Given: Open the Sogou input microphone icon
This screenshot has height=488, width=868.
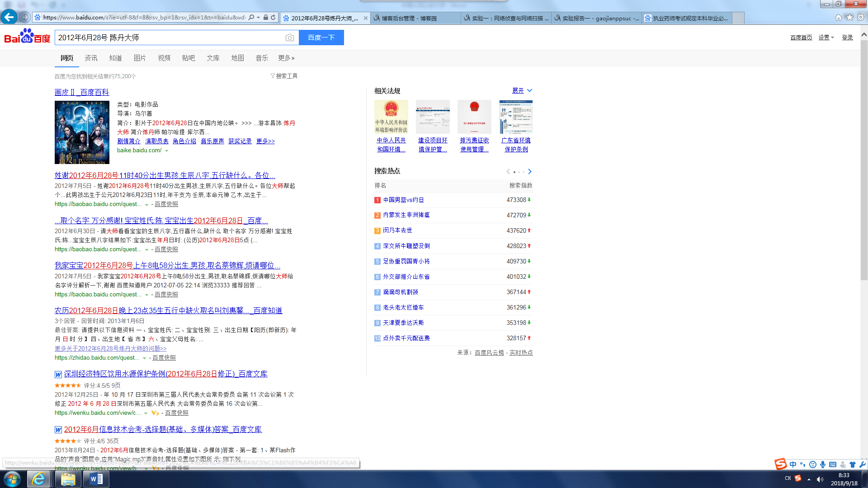Looking at the screenshot, I should pos(823,465).
